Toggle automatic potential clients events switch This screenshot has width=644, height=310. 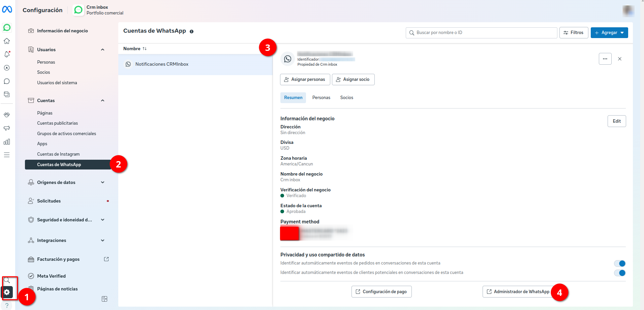[619, 273]
